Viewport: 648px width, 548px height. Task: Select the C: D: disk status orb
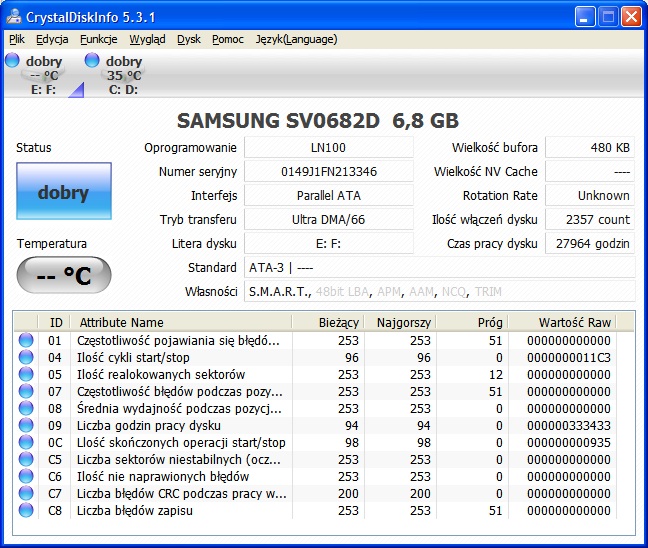click(92, 60)
